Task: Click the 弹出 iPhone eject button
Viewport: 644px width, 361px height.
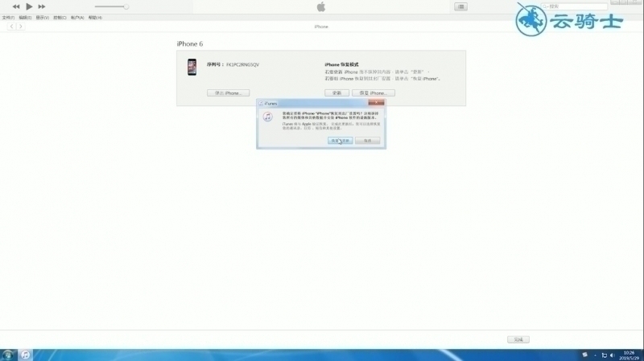Action: [x=229, y=93]
